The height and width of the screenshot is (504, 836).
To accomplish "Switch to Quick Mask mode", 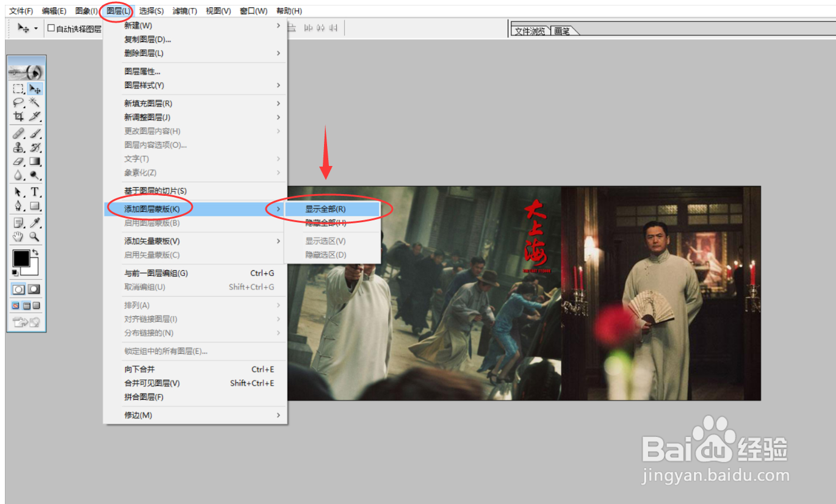I will pos(34,289).
